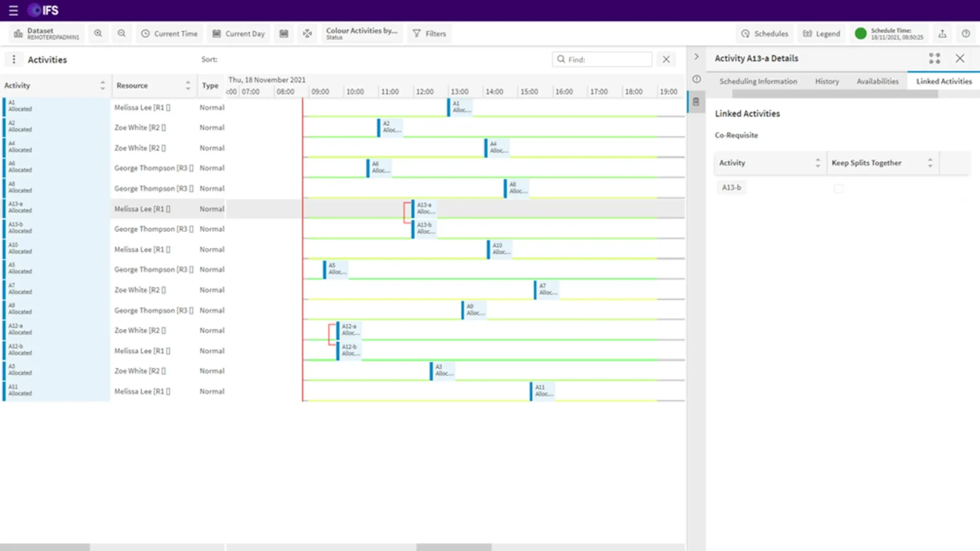Image resolution: width=980 pixels, height=551 pixels.
Task: Click the info icon on side strip
Action: [696, 79]
